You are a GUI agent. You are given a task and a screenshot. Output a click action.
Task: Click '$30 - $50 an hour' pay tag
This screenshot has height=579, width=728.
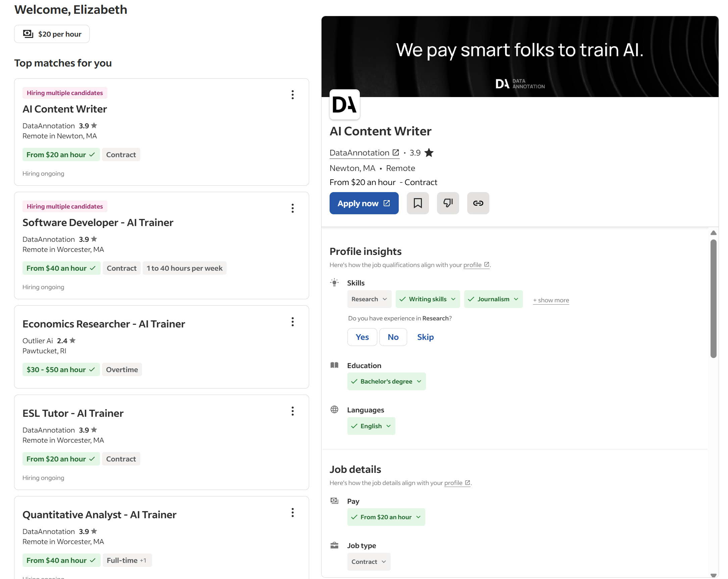61,369
